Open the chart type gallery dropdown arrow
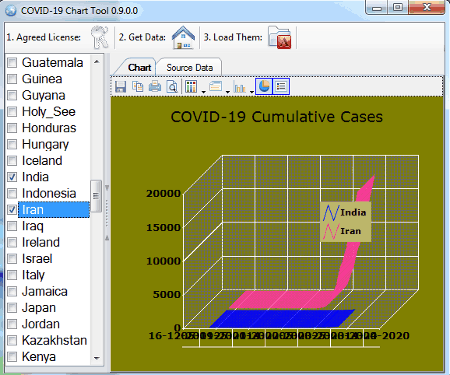Image resolution: width=450 pixels, height=375 pixels. 203,92
